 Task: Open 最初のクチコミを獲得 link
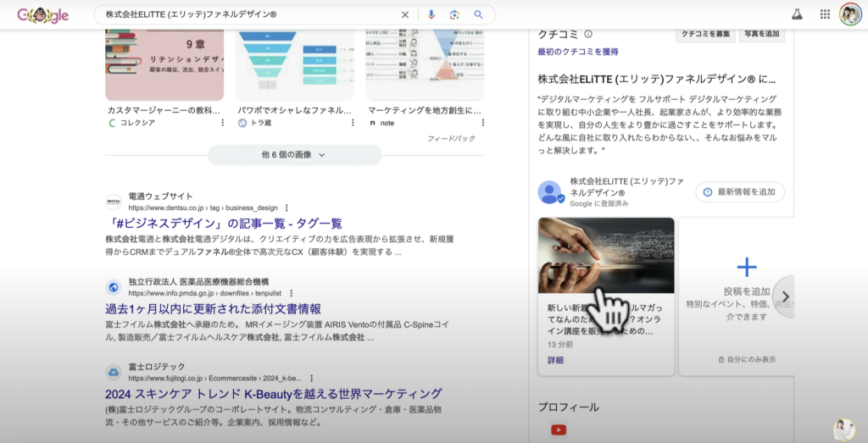point(577,52)
